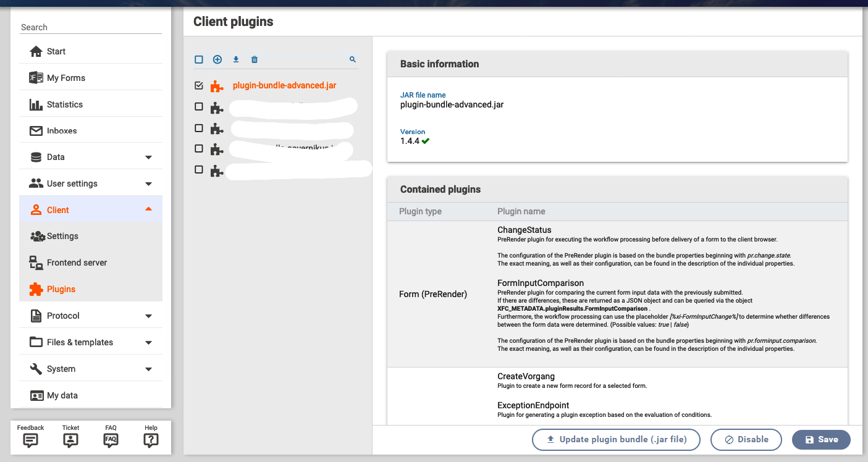Image resolution: width=868 pixels, height=462 pixels.
Task: Open the Frontend server menu item
Action: 77,262
